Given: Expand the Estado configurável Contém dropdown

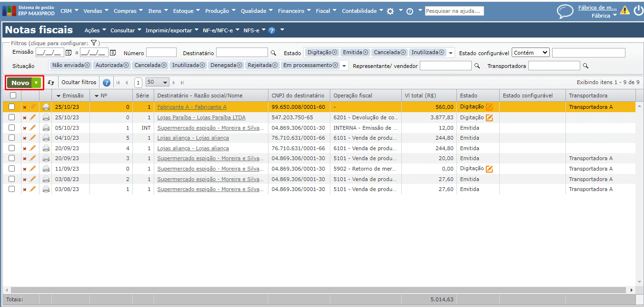Looking at the screenshot, I should pyautogui.click(x=530, y=53).
